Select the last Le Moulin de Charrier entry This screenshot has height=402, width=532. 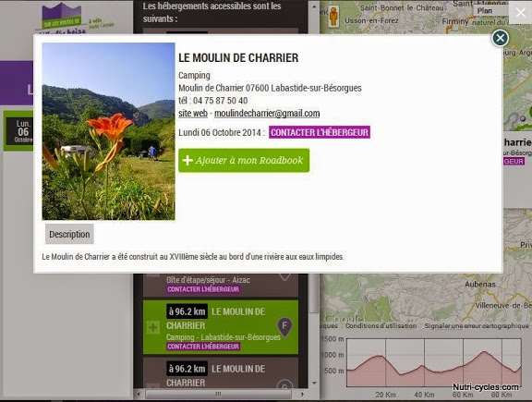(221, 372)
